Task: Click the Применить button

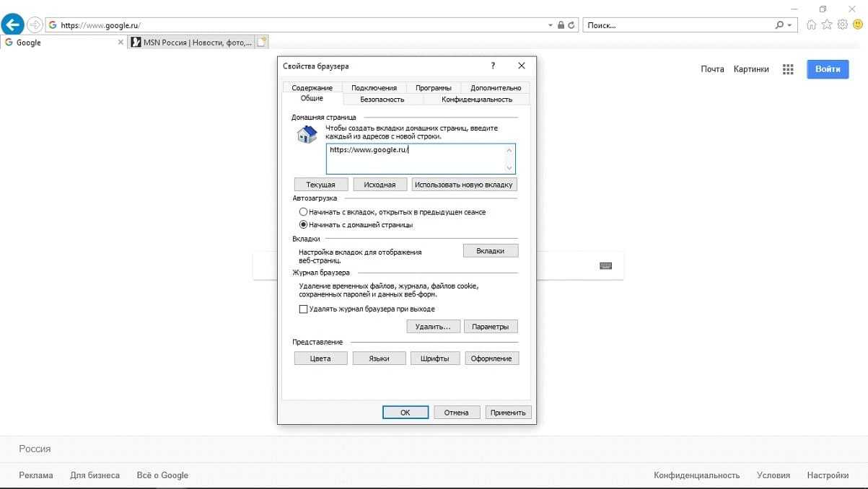Action: [x=509, y=413]
